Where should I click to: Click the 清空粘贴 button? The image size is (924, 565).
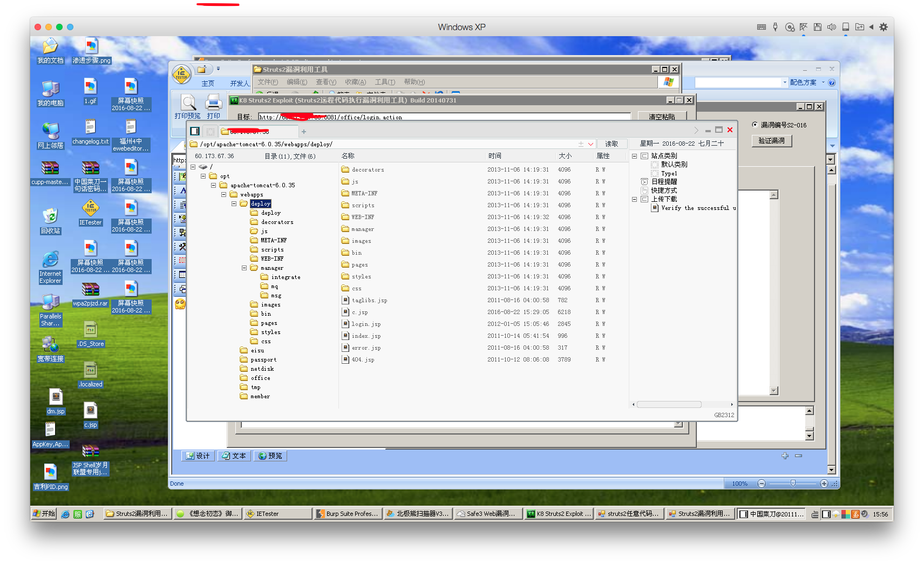[x=662, y=117]
